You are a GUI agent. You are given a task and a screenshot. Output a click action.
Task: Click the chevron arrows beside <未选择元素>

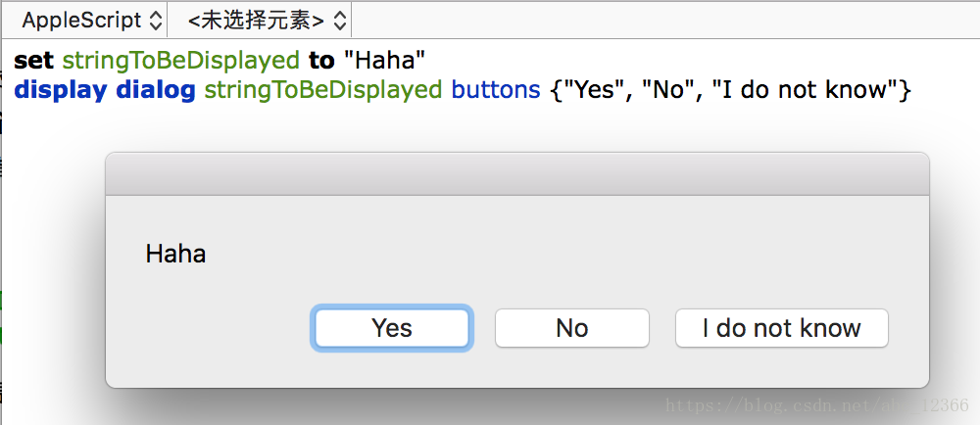point(339,22)
